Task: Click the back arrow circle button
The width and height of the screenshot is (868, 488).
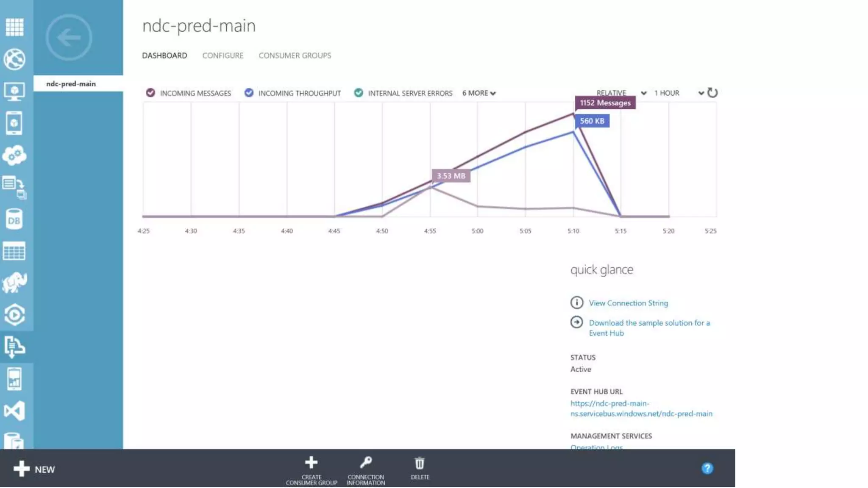Action: tap(69, 37)
